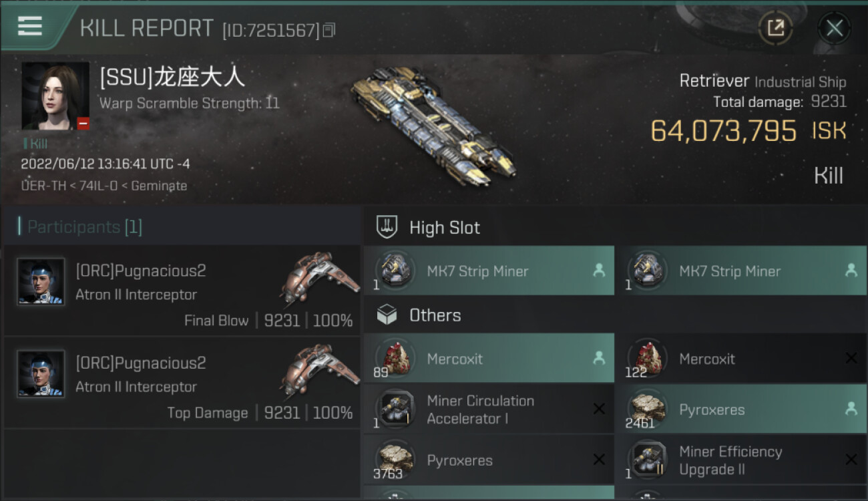This screenshot has width=868, height=501.
Task: Close the kill report window
Action: click(x=834, y=28)
